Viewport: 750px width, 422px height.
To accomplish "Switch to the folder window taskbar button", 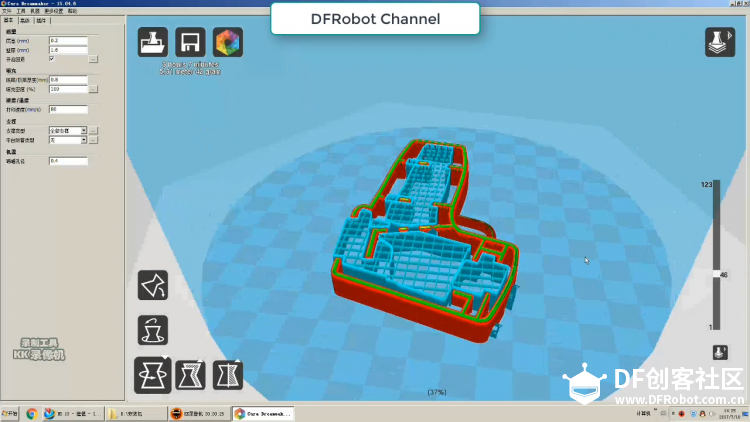I will (x=136, y=414).
